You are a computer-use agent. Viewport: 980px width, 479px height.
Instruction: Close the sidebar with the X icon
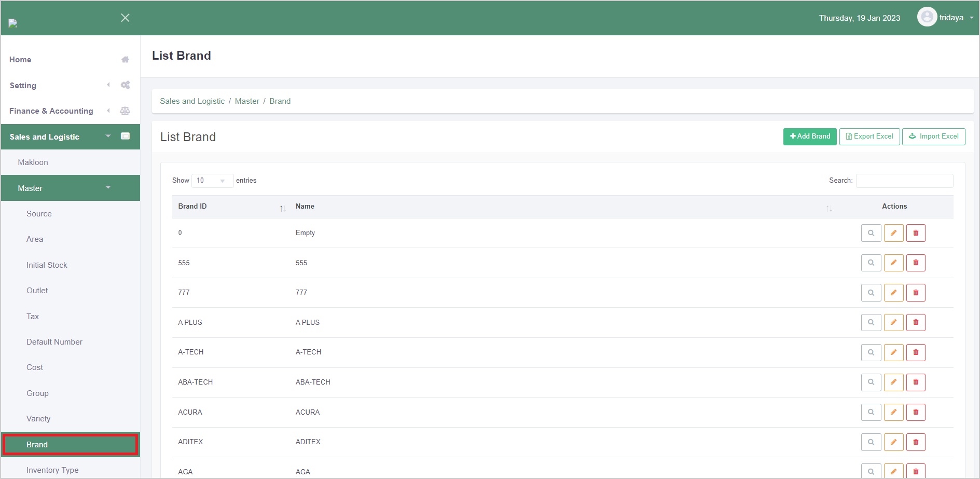[x=125, y=18]
